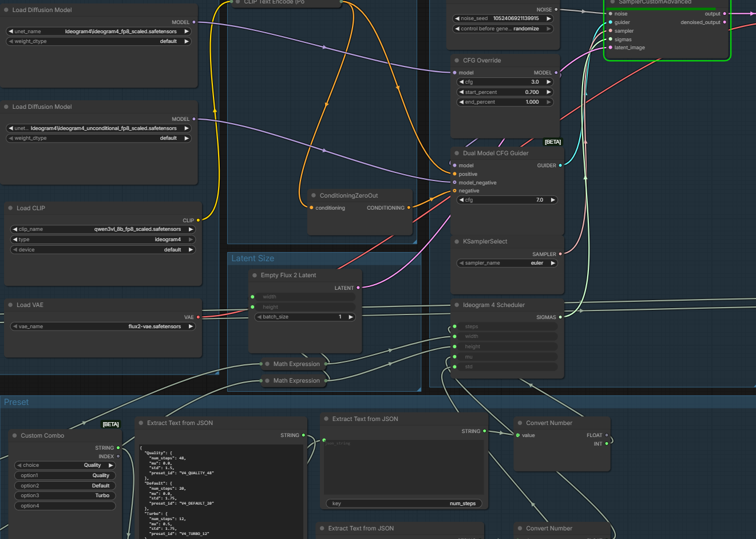
Task: Click the INDEX output socket on Custom Combo
Action: pyautogui.click(x=118, y=457)
